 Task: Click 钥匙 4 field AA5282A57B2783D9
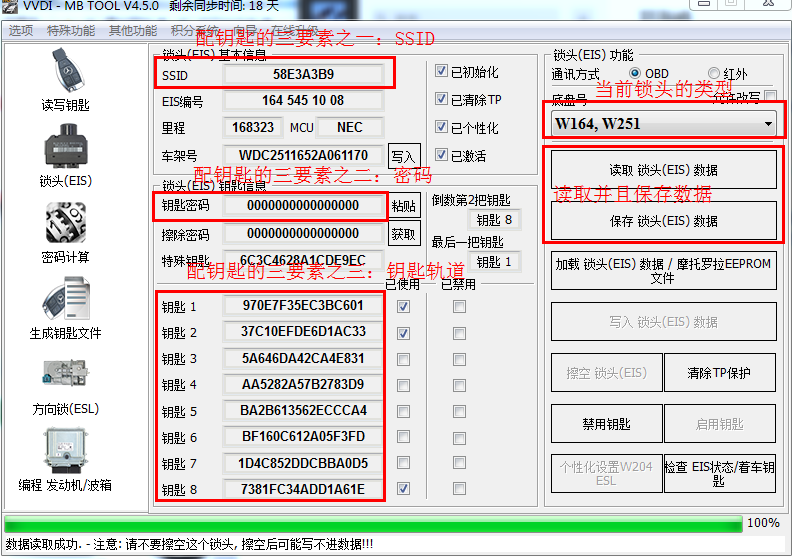coord(303,384)
